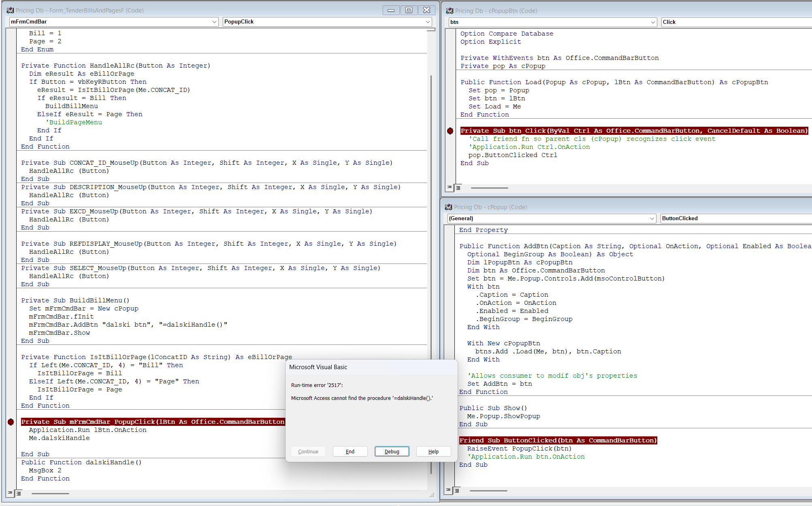Click the 'Private Sub CONCAT_ID_MouseUp' declaration line
This screenshot has height=506, width=812.
point(207,163)
